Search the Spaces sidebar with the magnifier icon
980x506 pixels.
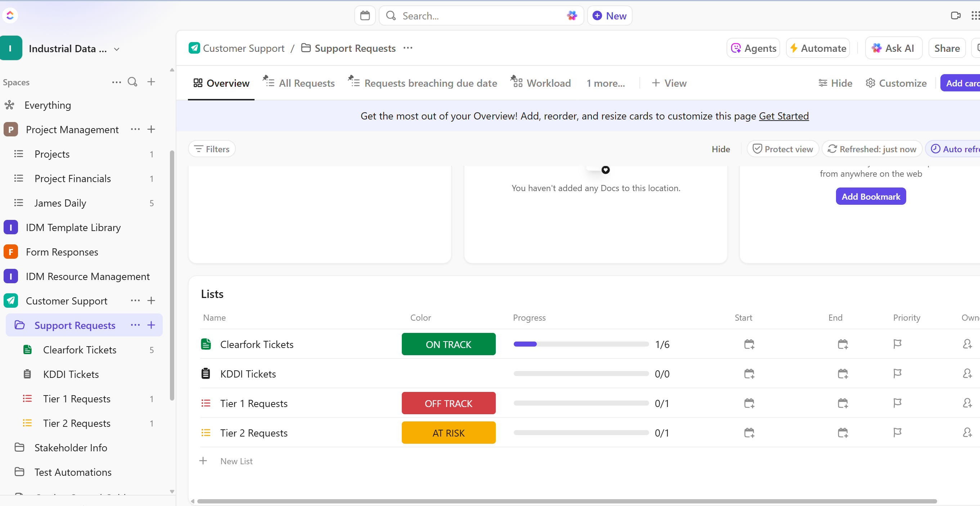tap(132, 82)
